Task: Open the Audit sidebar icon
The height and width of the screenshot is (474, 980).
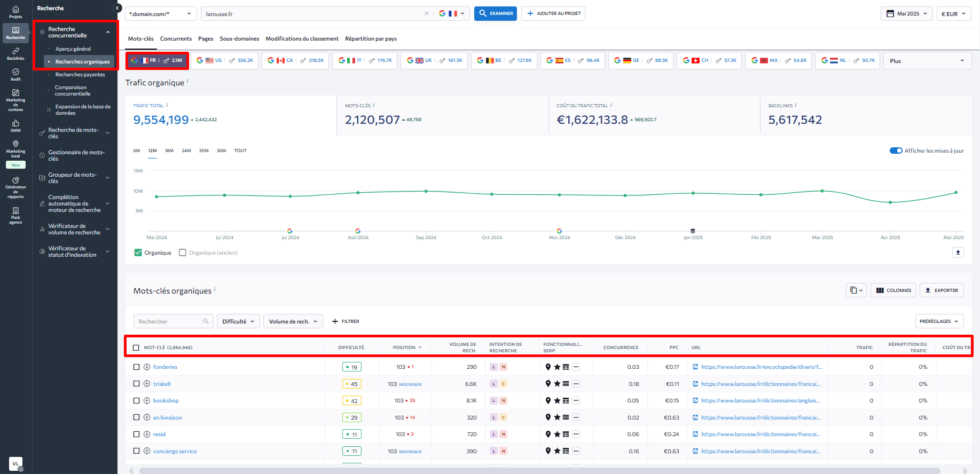Action: 15,74
